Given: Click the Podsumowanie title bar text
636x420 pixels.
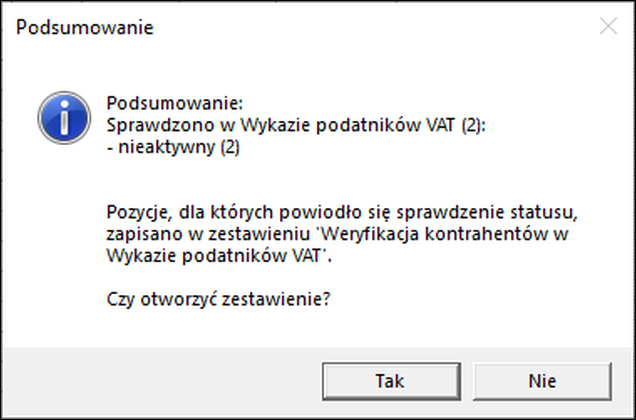Looking at the screenshot, I should pyautogui.click(x=85, y=28).
